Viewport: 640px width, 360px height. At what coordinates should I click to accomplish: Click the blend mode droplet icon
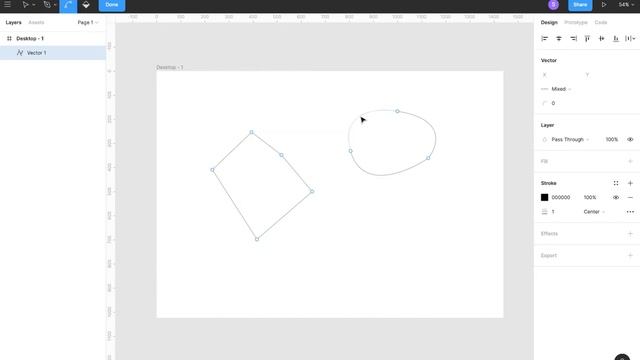point(544,140)
